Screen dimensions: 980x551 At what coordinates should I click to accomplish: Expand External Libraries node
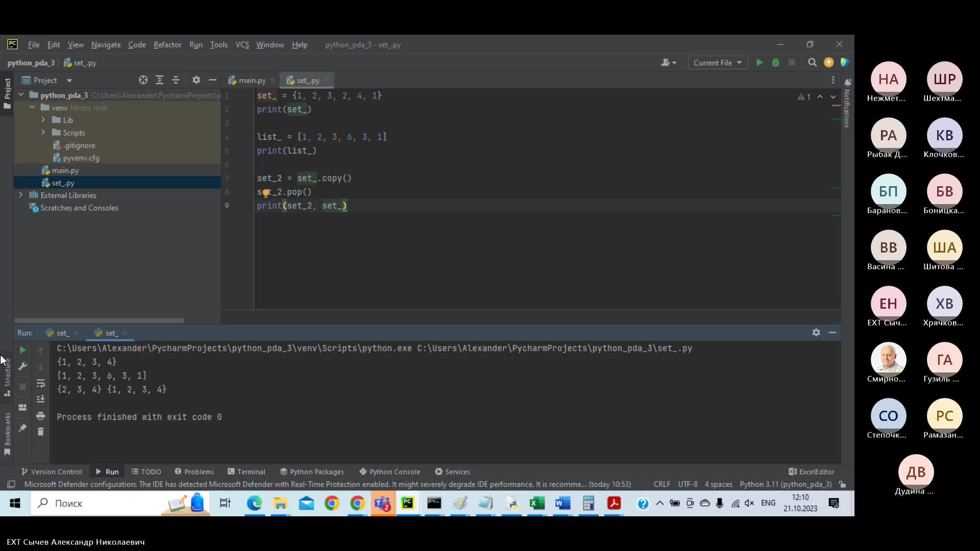coord(21,195)
